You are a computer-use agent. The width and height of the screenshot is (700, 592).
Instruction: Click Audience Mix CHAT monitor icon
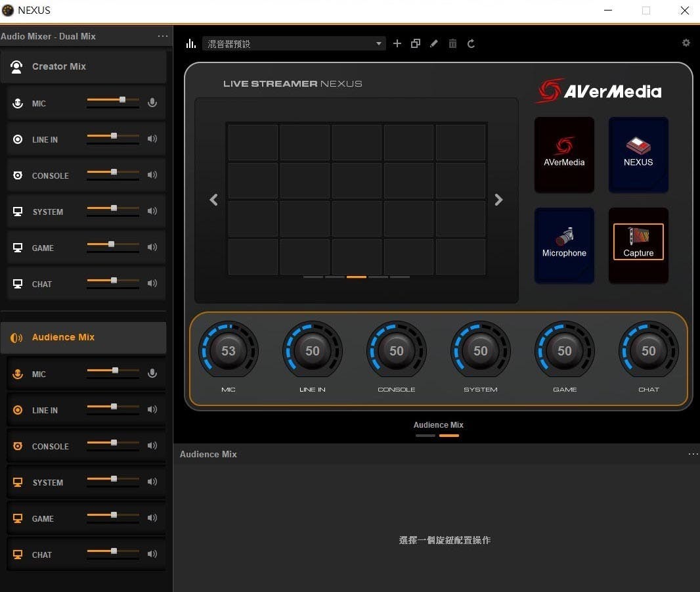[18, 555]
